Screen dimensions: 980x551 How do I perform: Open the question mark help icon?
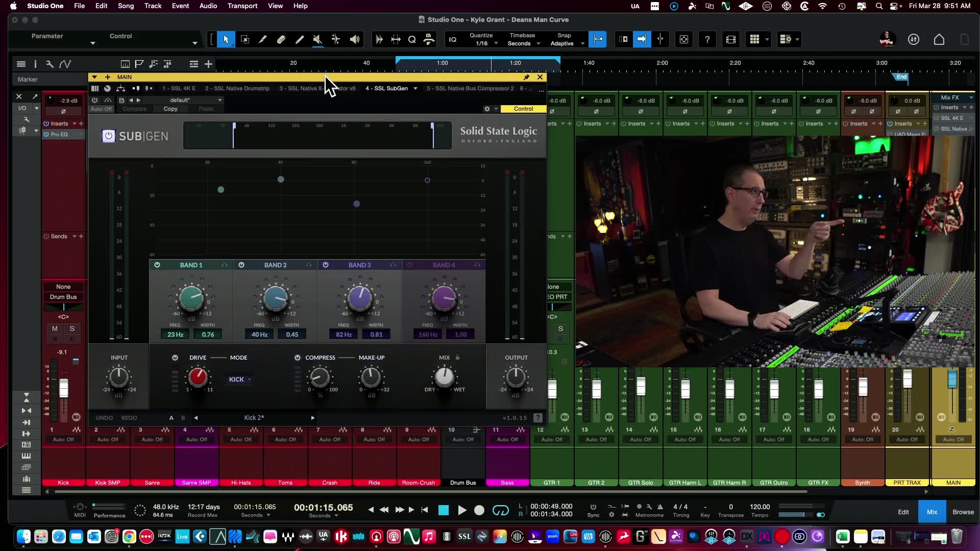click(707, 39)
